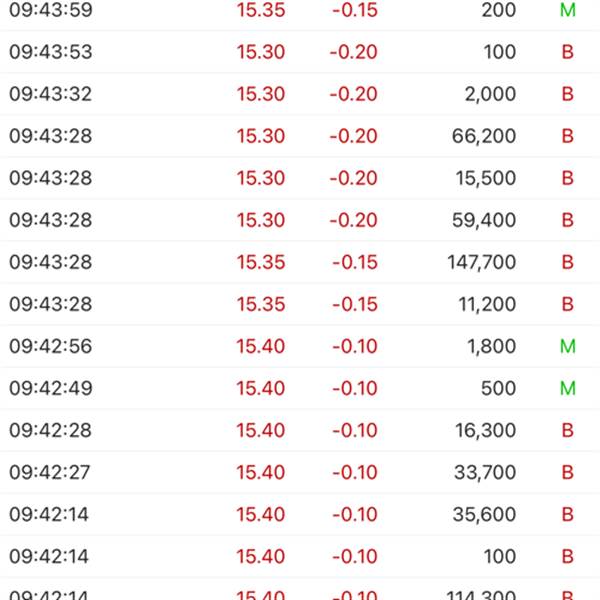Click the 09:42:49 trade row
This screenshot has height=600, width=600.
tap(300, 388)
